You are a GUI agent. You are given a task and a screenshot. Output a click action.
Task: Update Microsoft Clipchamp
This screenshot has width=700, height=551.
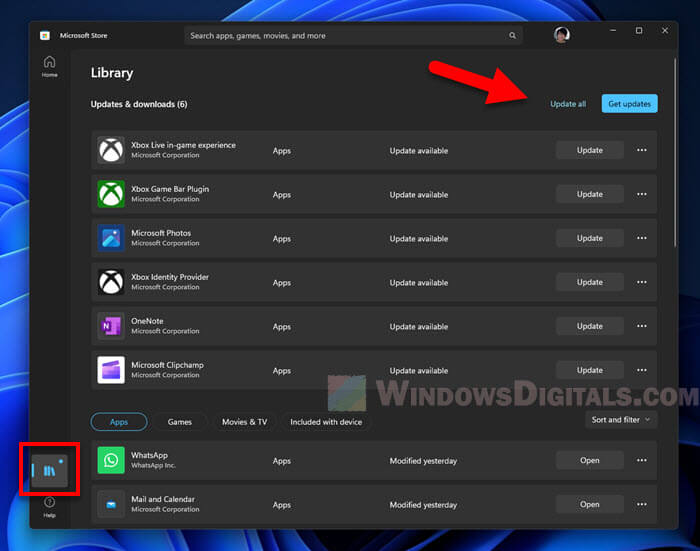pyautogui.click(x=590, y=370)
